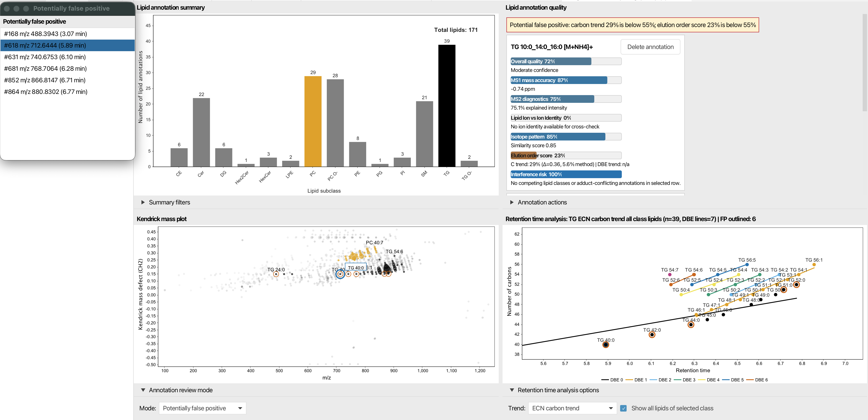Close the Potentially false positive window

click(x=7, y=8)
